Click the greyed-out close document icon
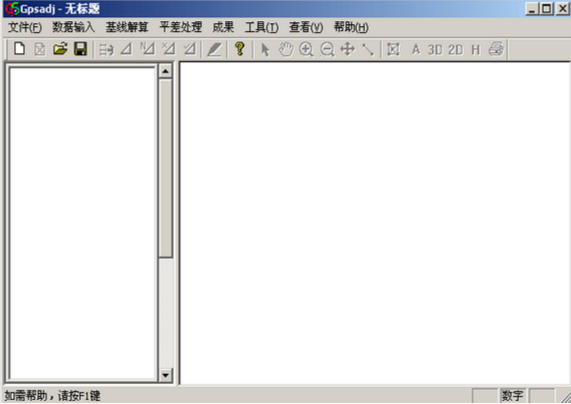This screenshot has width=571, height=404. point(40,49)
